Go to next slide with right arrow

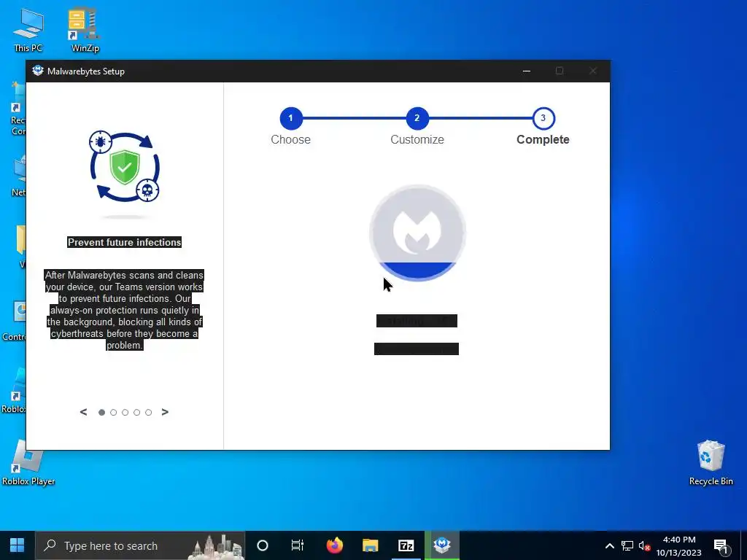coord(165,412)
